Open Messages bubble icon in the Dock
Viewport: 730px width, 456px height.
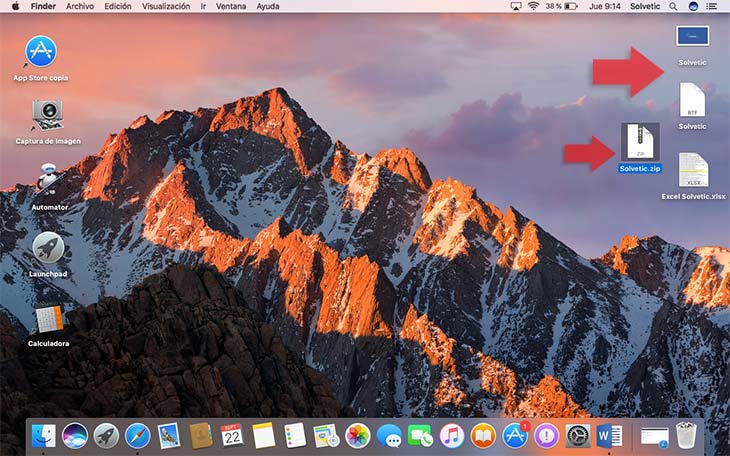pyautogui.click(x=389, y=436)
